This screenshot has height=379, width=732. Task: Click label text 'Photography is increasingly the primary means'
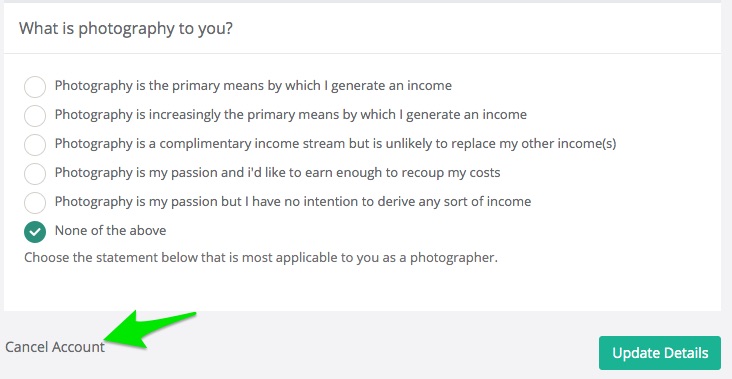(189, 115)
